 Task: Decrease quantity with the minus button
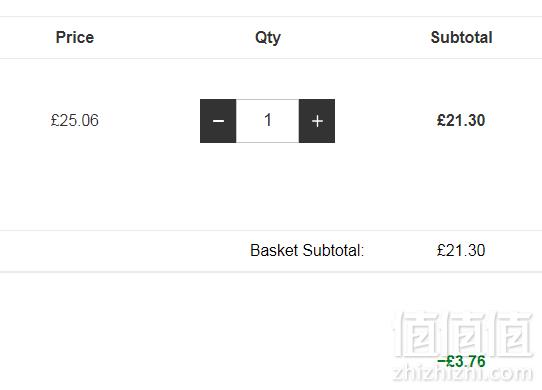coord(218,121)
